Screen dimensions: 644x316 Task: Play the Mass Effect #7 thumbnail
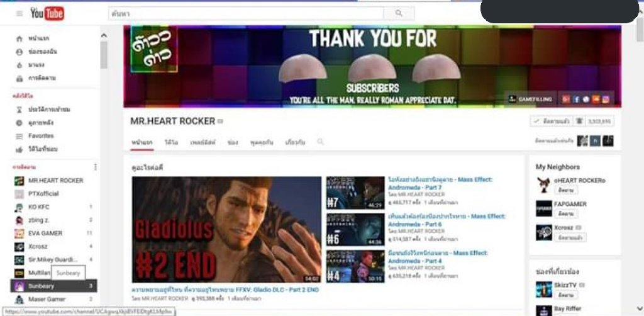click(355, 193)
